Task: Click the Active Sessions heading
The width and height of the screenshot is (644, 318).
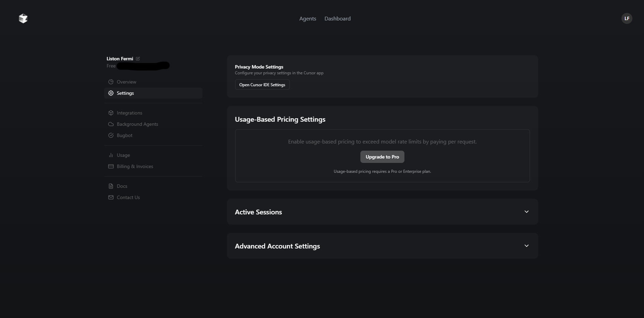Action: (258, 212)
